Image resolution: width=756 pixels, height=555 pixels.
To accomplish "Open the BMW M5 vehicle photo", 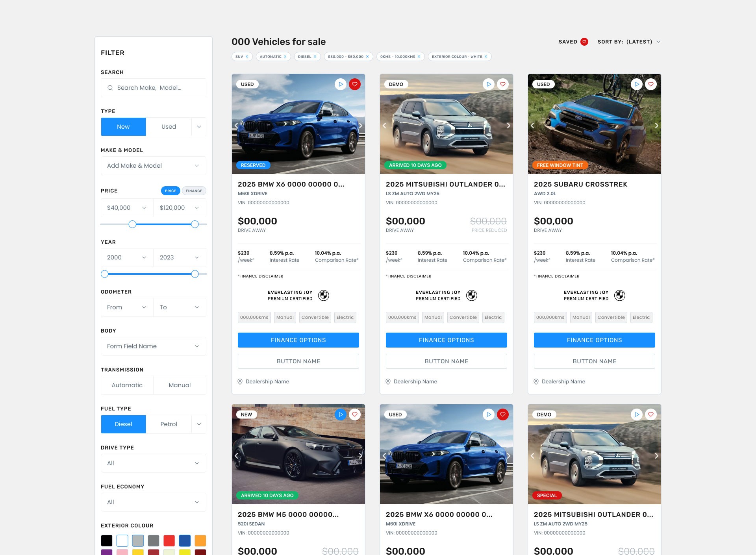I will click(298, 454).
